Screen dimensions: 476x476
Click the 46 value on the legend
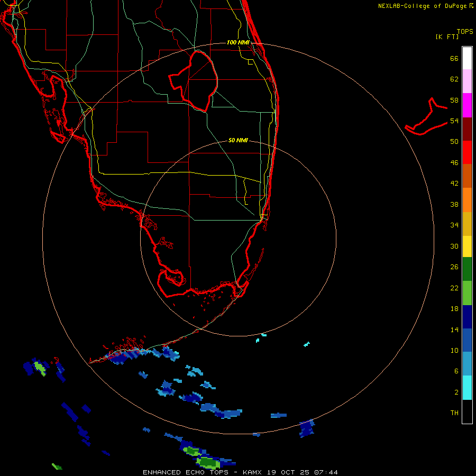[454, 163]
